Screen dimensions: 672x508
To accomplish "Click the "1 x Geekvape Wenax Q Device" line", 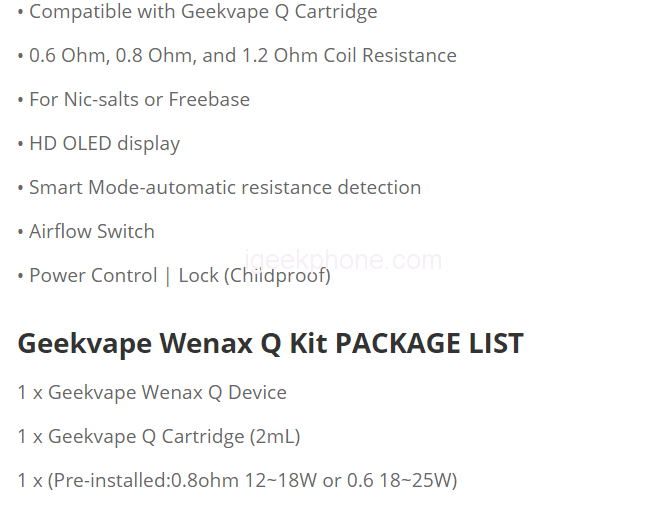I will point(152,392).
